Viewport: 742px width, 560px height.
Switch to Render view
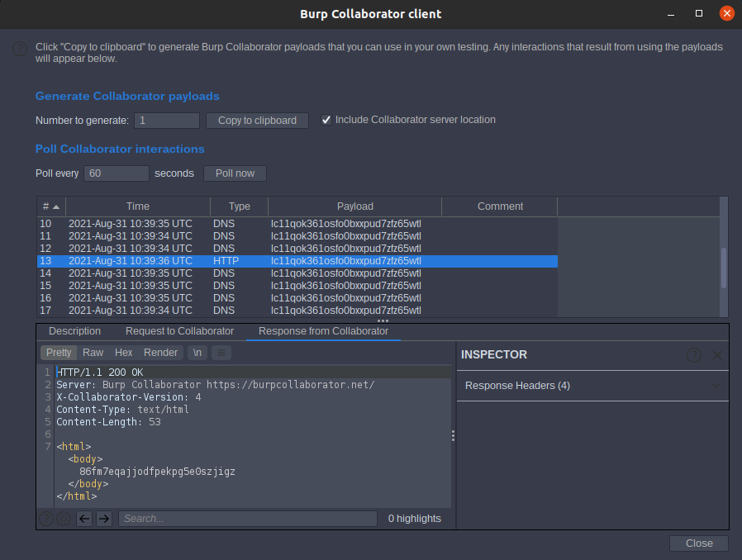tap(160, 353)
